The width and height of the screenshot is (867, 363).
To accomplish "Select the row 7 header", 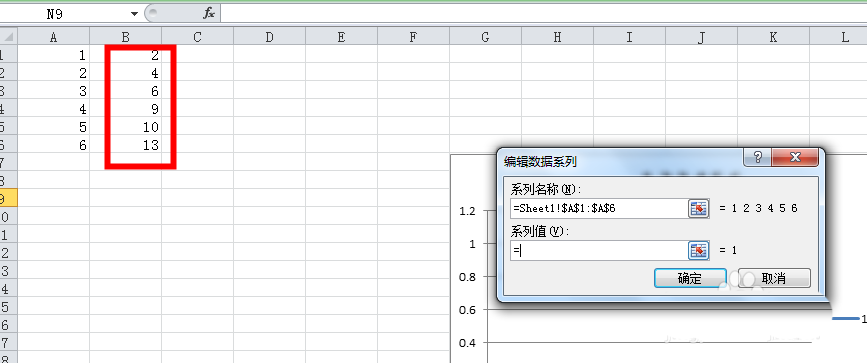I will [x=9, y=162].
